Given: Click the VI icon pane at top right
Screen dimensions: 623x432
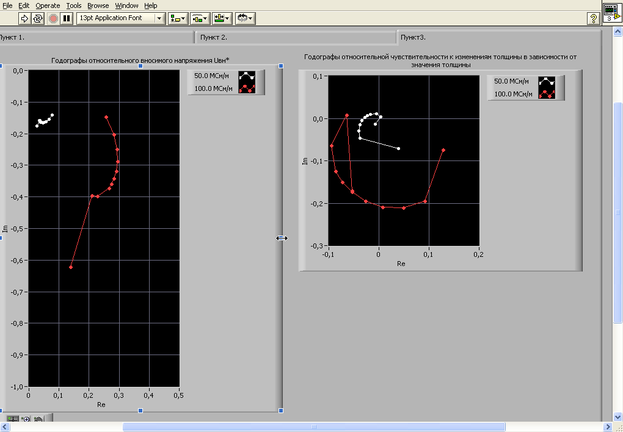Looking at the screenshot, I should click(x=612, y=13).
